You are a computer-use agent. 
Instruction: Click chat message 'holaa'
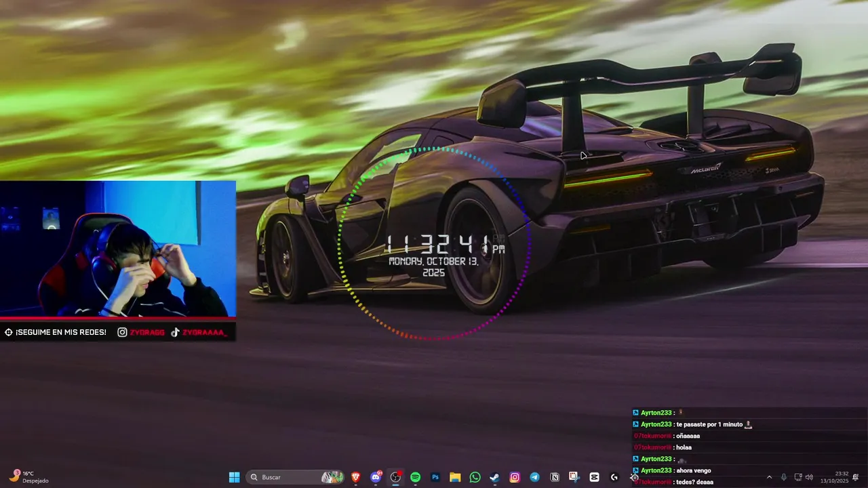click(684, 447)
